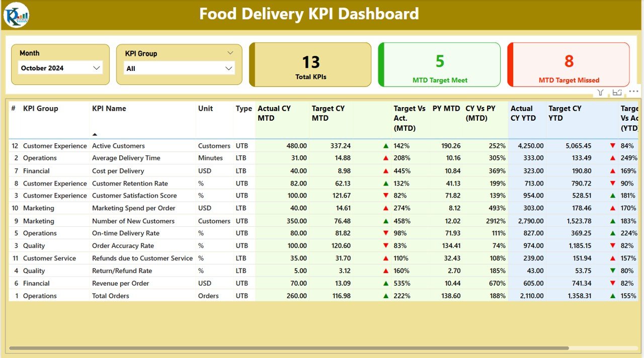The width and height of the screenshot is (644, 358).
Task: Click the Total KPIs card
Action: (x=310, y=65)
